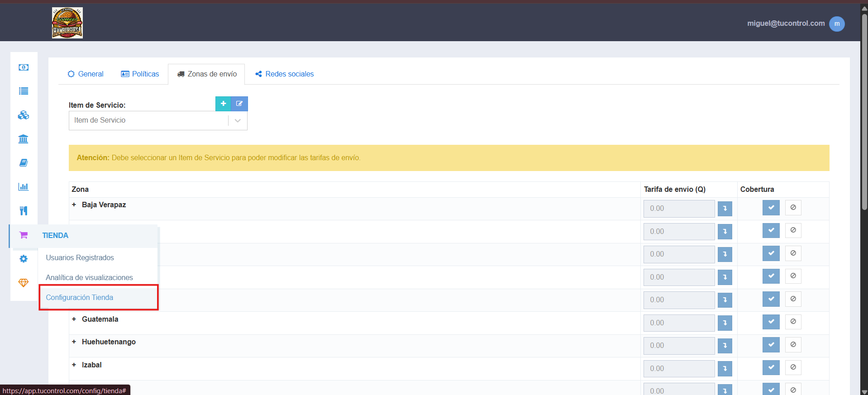This screenshot has height=395, width=868.
Task: Disable coverage for Izabal (ban icon)
Action: pos(793,367)
